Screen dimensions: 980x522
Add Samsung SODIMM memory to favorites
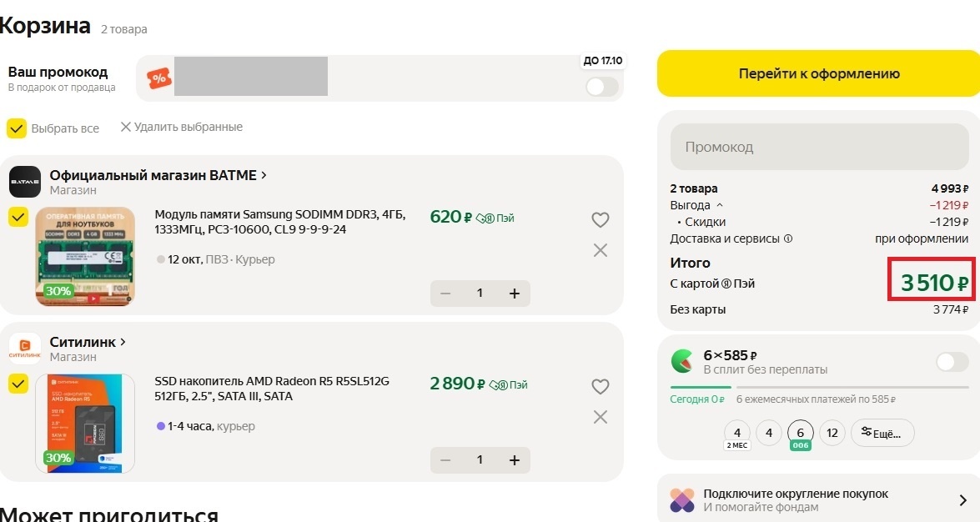[600, 219]
